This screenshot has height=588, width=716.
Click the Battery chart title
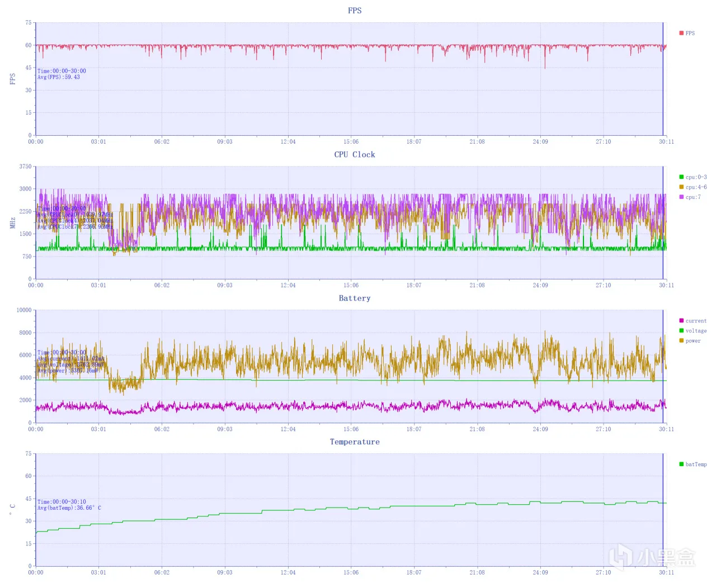[355, 298]
